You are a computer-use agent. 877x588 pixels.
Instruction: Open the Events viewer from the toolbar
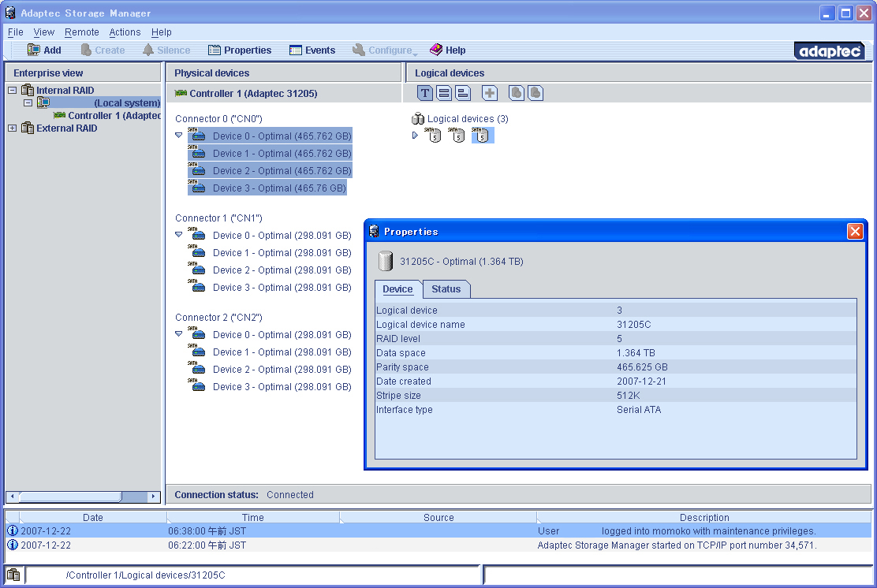312,50
